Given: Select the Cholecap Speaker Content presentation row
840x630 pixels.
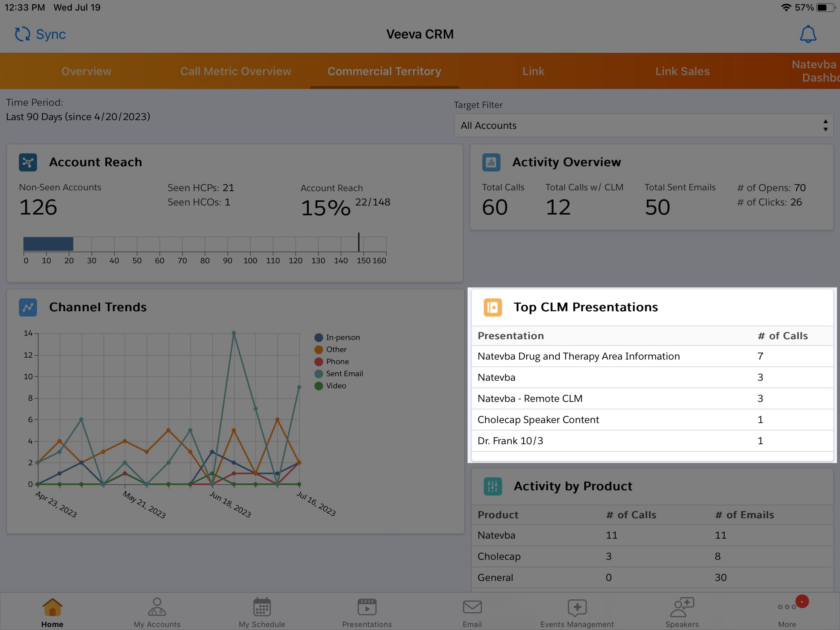Looking at the screenshot, I should click(538, 420).
